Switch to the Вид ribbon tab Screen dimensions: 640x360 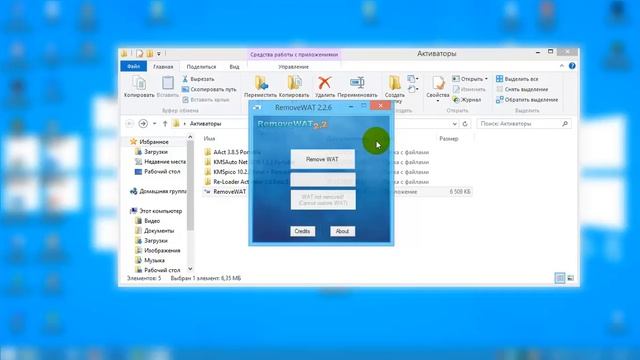click(234, 67)
